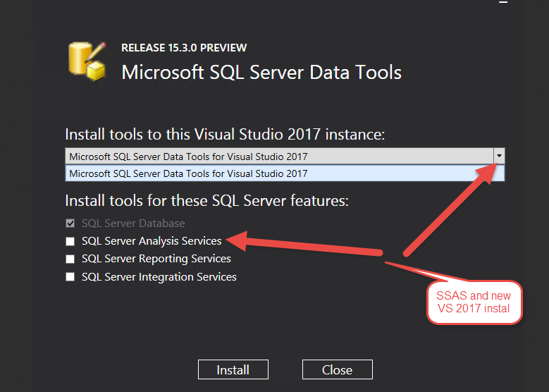
Task: Expand the Visual Studio instance dropdown arrow
Action: click(x=499, y=156)
